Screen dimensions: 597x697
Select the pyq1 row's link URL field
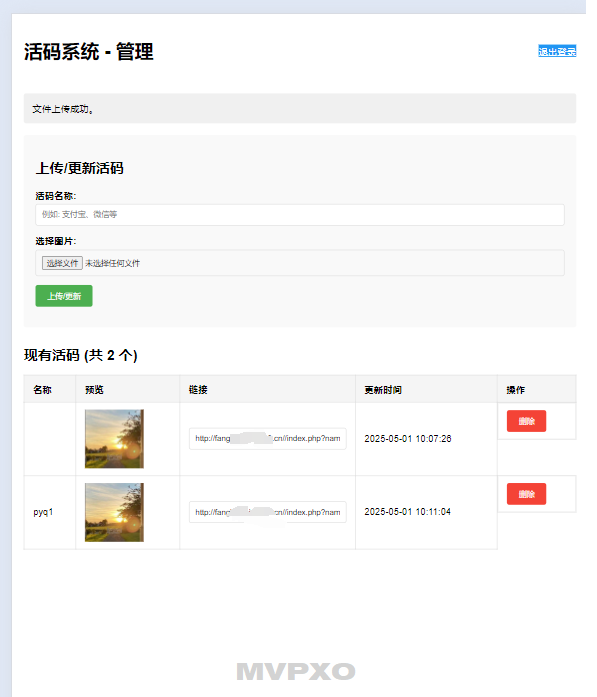click(268, 512)
